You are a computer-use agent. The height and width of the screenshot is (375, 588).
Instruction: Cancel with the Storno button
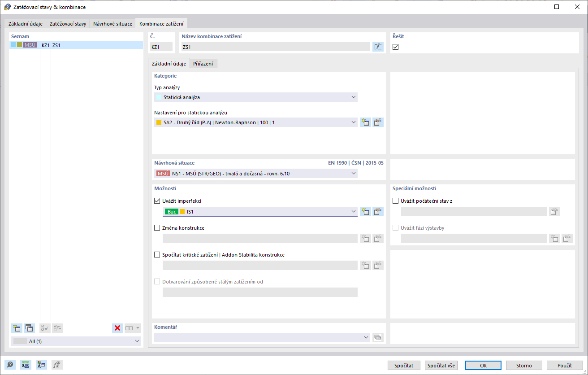(524, 365)
